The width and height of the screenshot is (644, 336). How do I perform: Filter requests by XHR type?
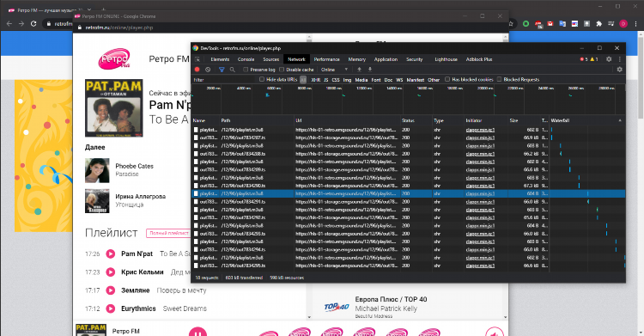point(315,80)
